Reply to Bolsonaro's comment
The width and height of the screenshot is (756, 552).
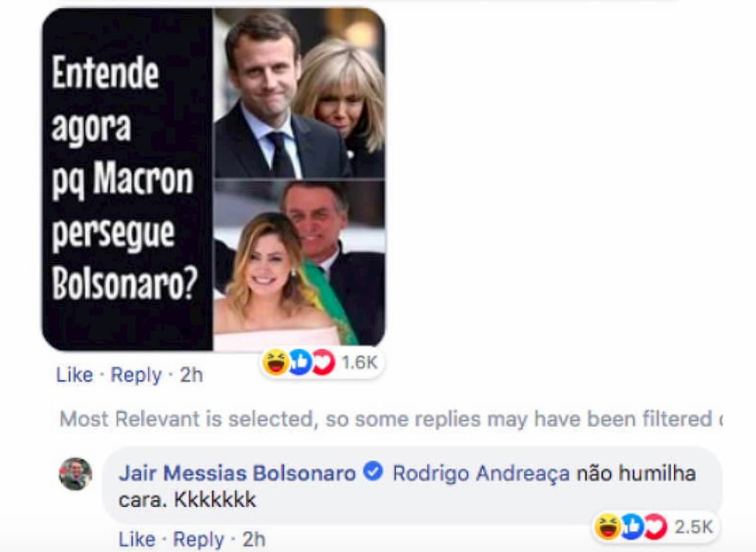199,540
